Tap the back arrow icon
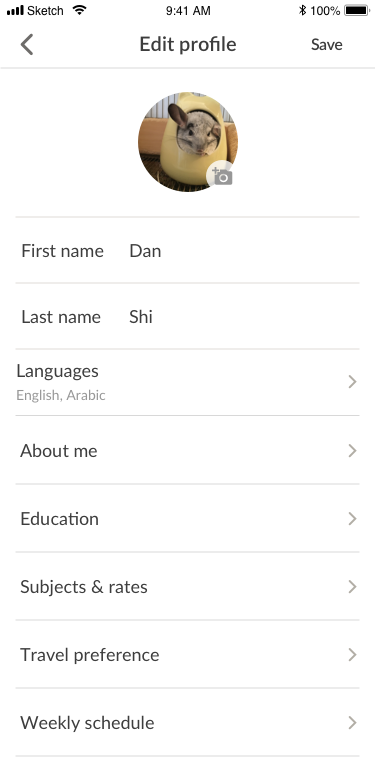This screenshot has height=777, width=375. tap(27, 45)
